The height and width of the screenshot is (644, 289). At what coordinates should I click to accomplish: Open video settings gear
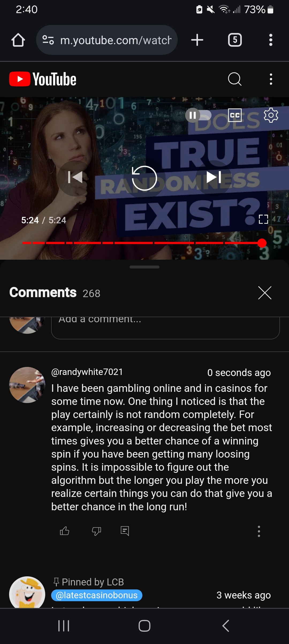click(x=271, y=115)
